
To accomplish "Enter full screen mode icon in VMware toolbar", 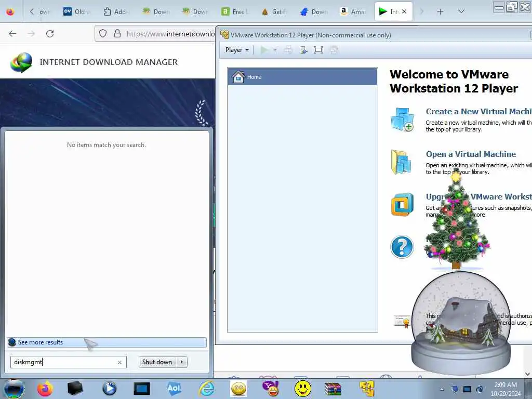I will 318,50.
